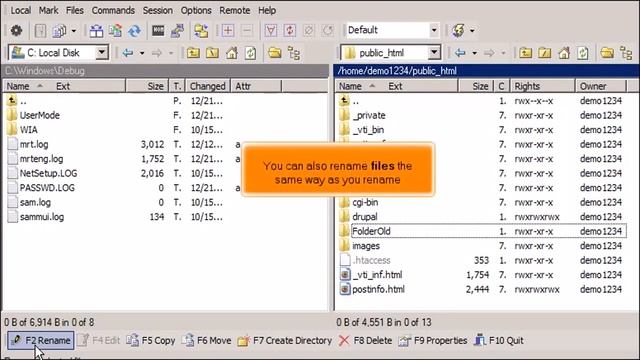Screen dimensions: 640x360
Task: Open the Options menu
Action: point(196,11)
